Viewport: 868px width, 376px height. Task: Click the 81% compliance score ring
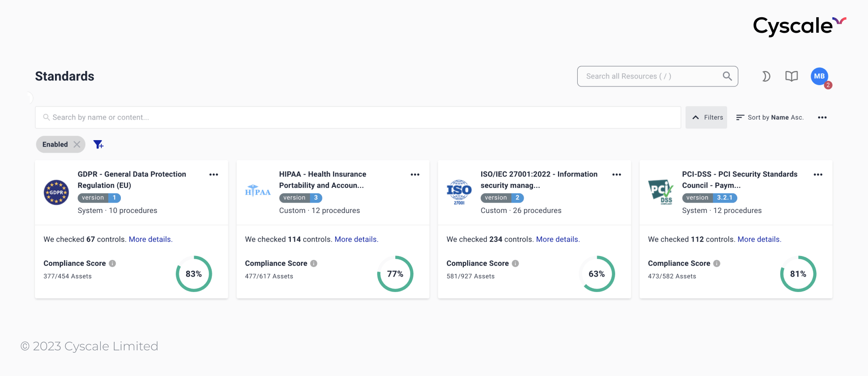[798, 274]
